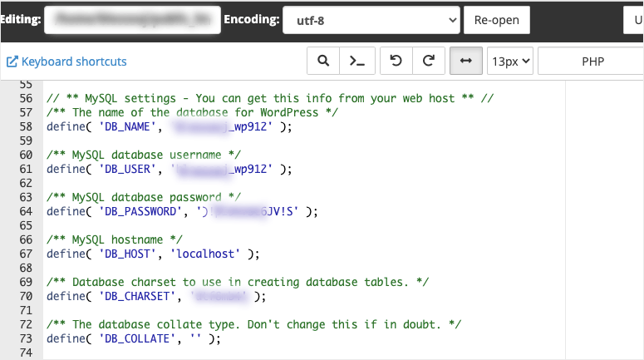The image size is (644, 360).
Task: Open the go-to-line terminal prompt icon
Action: 357,62
